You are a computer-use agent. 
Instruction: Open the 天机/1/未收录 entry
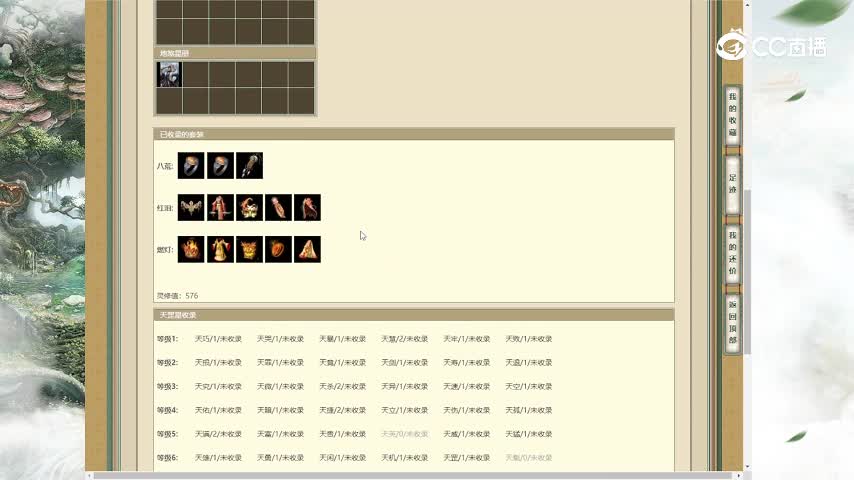[404, 458]
